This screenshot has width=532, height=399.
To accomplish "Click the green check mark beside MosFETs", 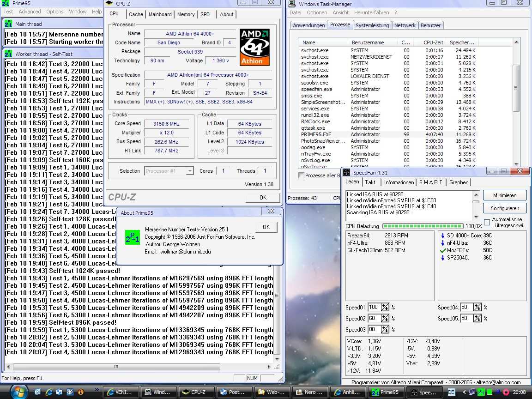I will click(443, 250).
